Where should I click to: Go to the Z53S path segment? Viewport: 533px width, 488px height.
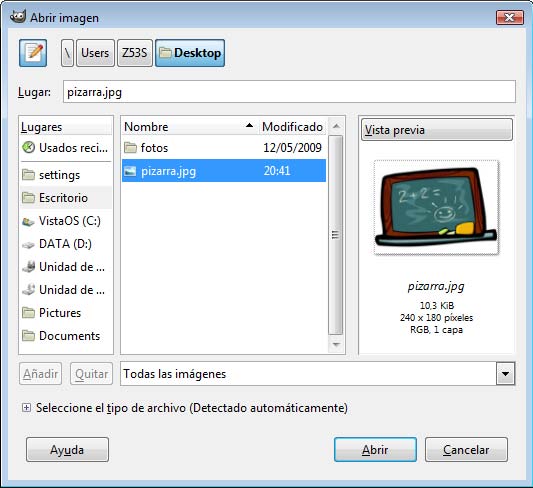(135, 53)
